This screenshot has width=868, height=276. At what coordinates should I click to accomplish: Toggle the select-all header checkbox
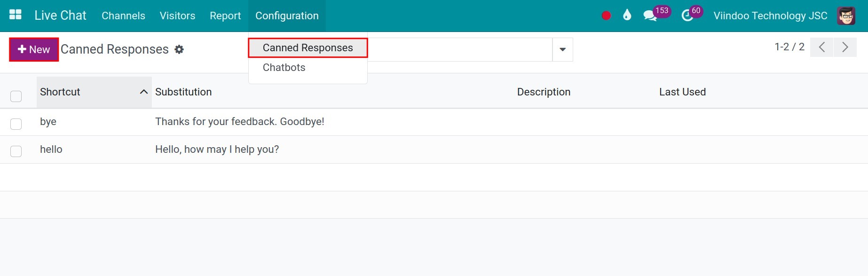pos(16,96)
